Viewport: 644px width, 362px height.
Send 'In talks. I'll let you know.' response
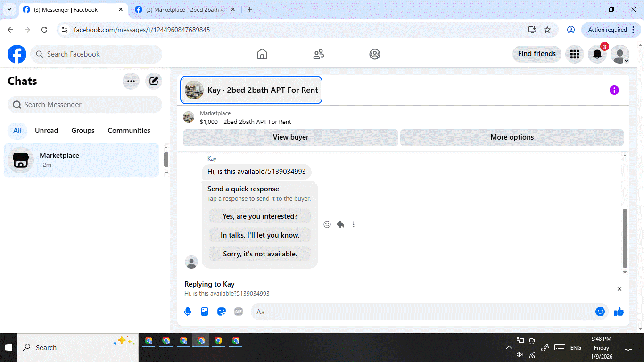click(260, 235)
